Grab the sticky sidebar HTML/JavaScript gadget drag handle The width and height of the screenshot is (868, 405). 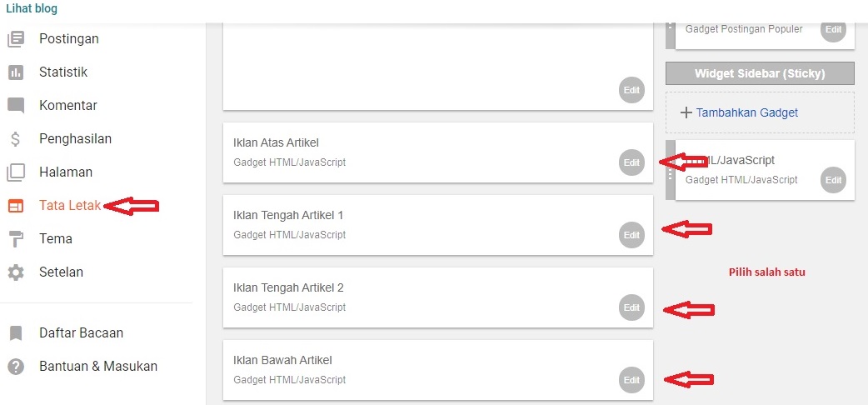[671, 170]
